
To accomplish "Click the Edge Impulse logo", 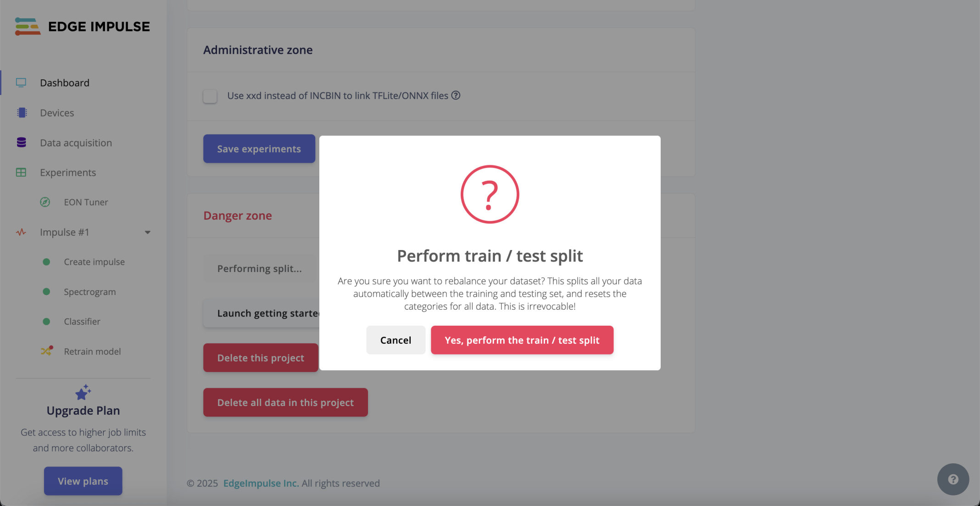I will [83, 27].
